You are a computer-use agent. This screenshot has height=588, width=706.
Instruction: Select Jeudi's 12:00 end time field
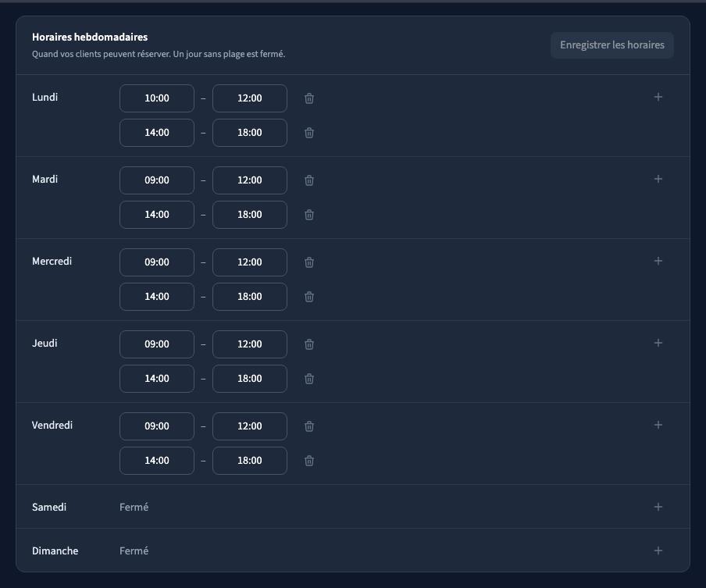pyautogui.click(x=249, y=344)
